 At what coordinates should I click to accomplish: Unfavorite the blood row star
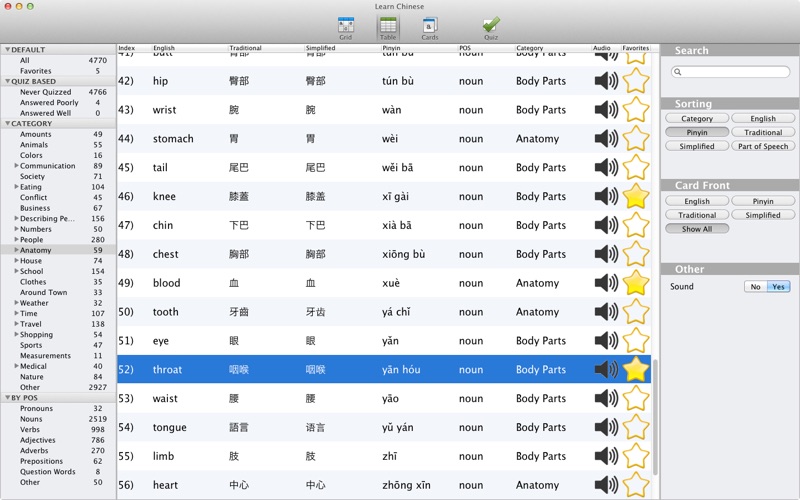tap(636, 283)
